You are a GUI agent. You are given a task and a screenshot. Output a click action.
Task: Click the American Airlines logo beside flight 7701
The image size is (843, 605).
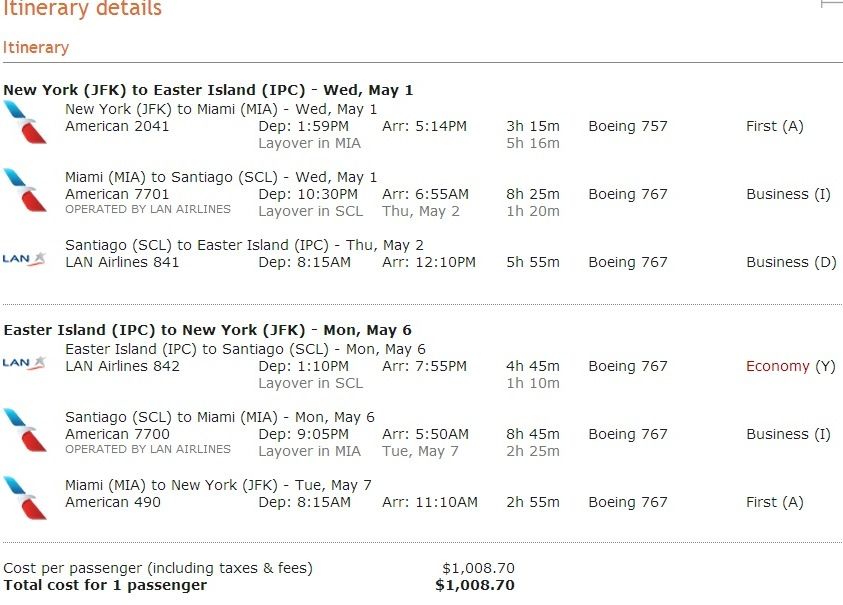tap(25, 190)
